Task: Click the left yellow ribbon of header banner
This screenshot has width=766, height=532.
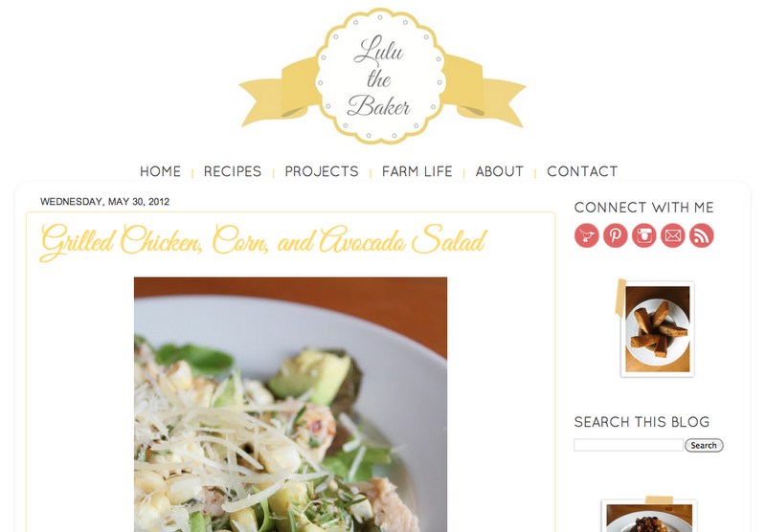Action: point(280,93)
